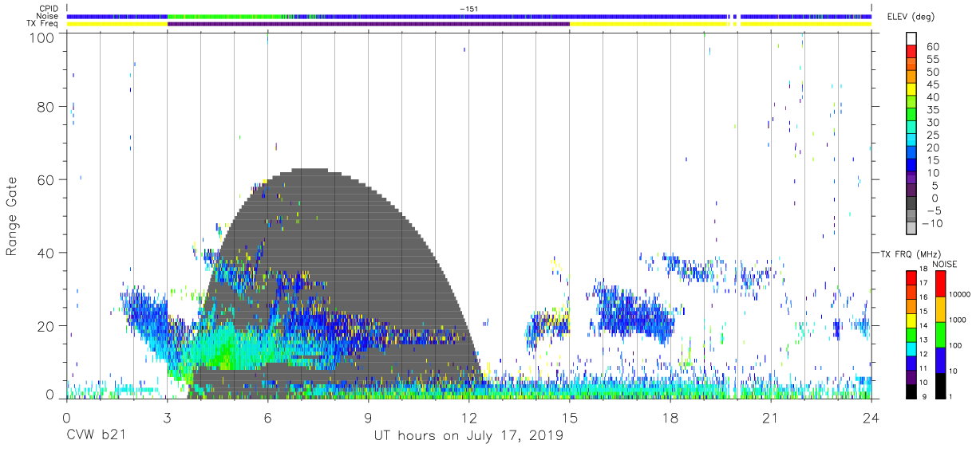
Task: Click the x-axis tick label 9
Action: pos(368,418)
